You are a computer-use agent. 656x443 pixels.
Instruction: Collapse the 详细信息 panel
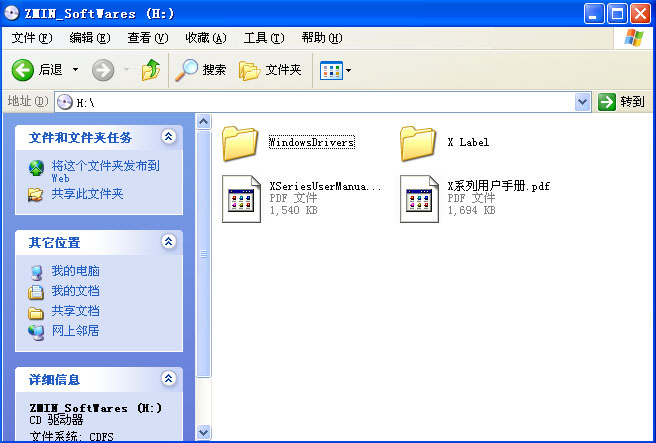[x=169, y=379]
